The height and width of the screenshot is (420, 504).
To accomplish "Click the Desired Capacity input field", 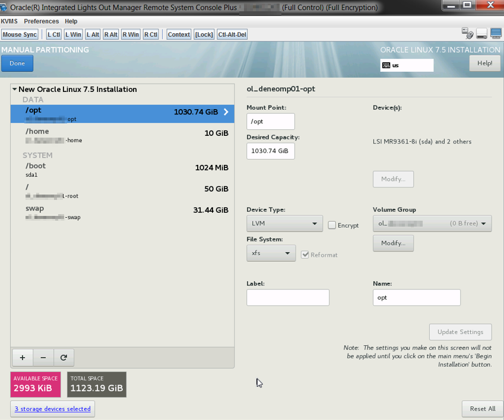I will click(271, 151).
